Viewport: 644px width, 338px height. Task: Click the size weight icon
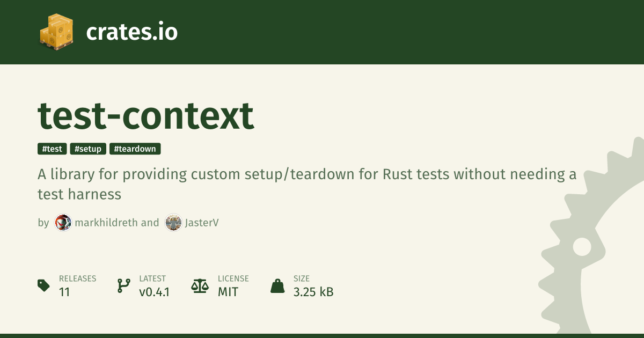(x=277, y=285)
